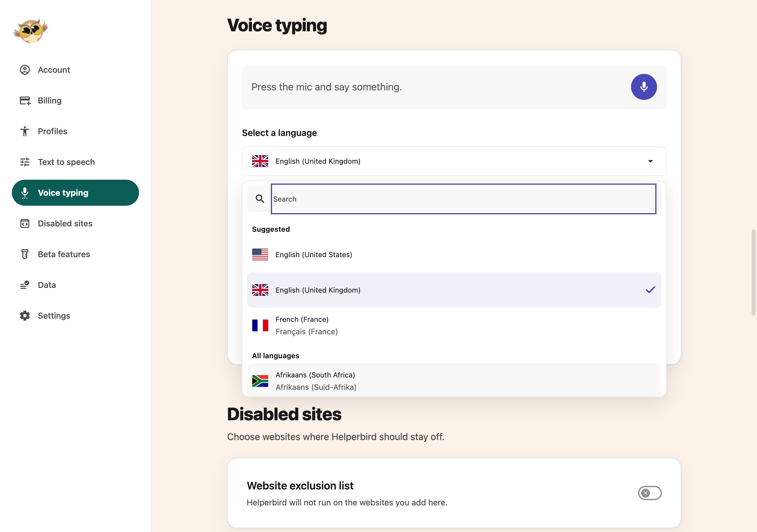Navigate to Beta features
Image resolution: width=757 pixels, height=532 pixels.
75,254
